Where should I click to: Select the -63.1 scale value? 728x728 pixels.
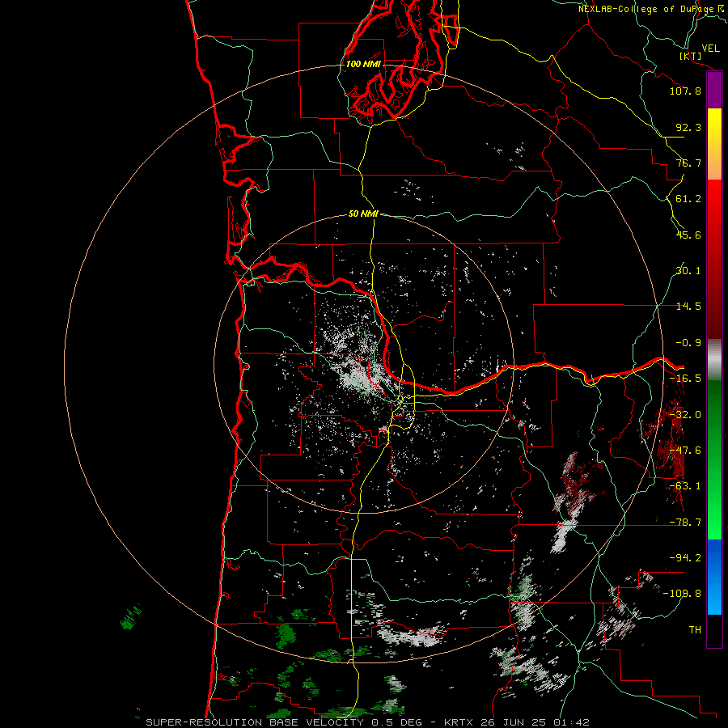(x=685, y=486)
